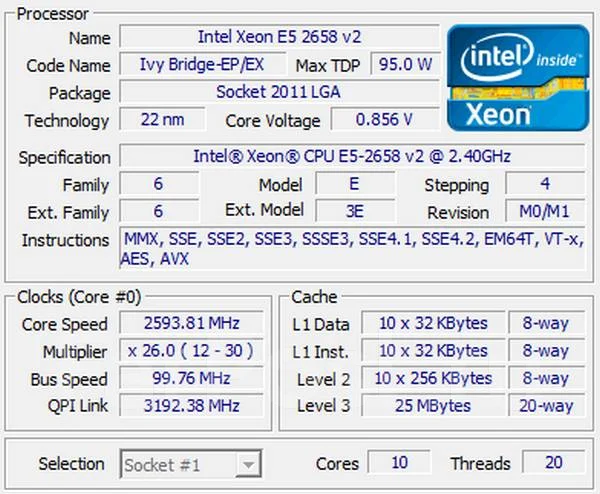
Task: Click the Stepping value 4
Action: point(545,184)
